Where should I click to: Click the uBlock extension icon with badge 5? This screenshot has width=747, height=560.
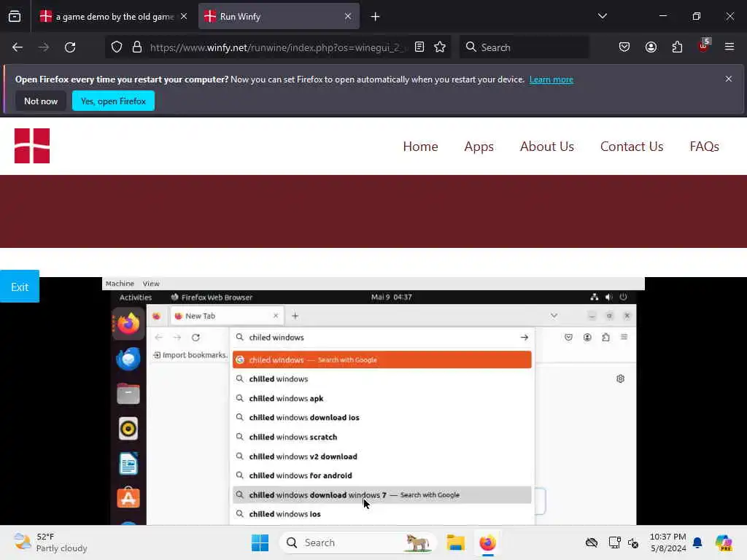click(704, 46)
